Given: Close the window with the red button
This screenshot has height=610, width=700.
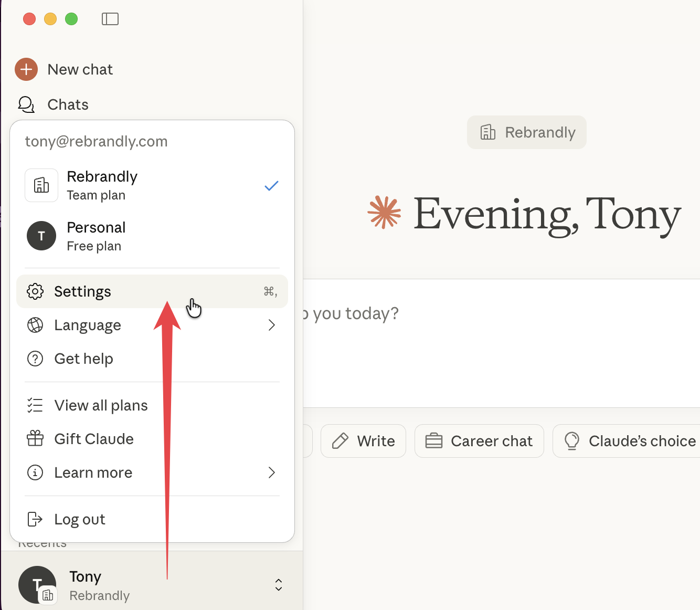Looking at the screenshot, I should coord(29,19).
